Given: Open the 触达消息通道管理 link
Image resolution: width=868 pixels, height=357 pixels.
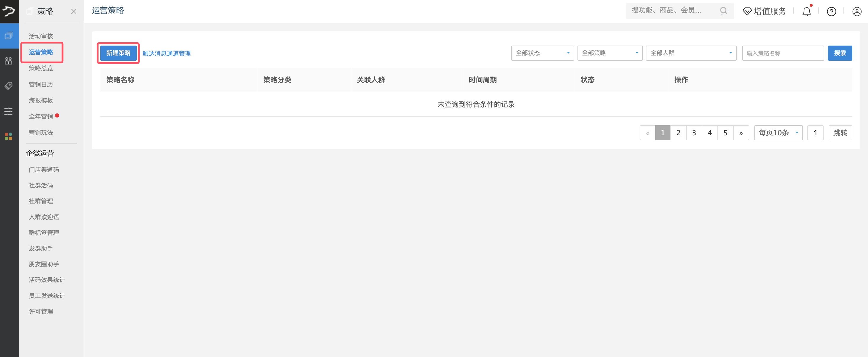Looking at the screenshot, I should click(x=167, y=54).
